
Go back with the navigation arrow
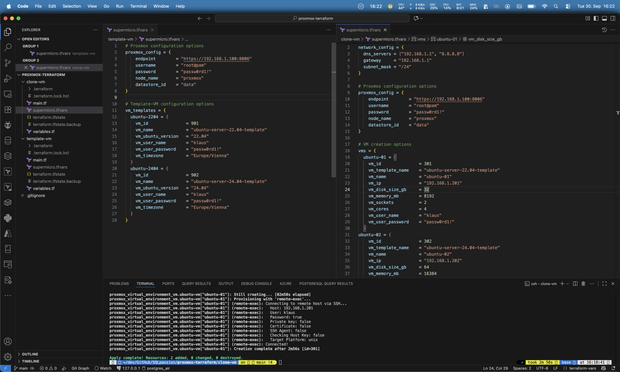coord(200,18)
